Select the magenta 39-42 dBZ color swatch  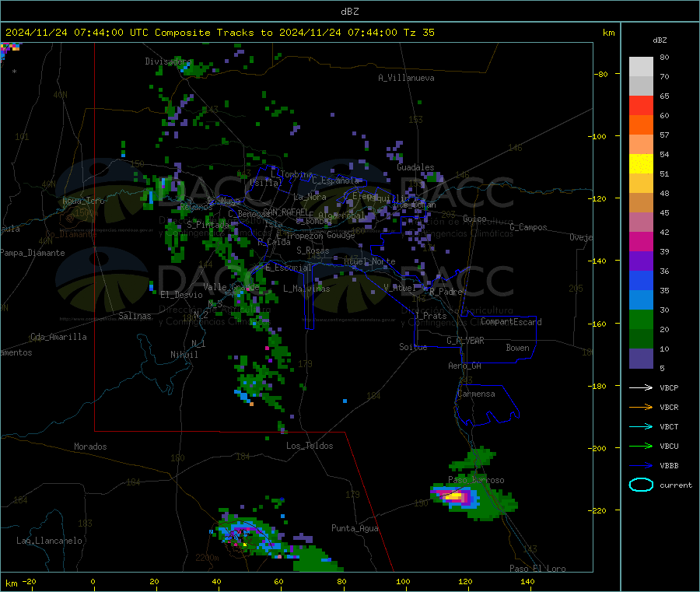pos(641,241)
